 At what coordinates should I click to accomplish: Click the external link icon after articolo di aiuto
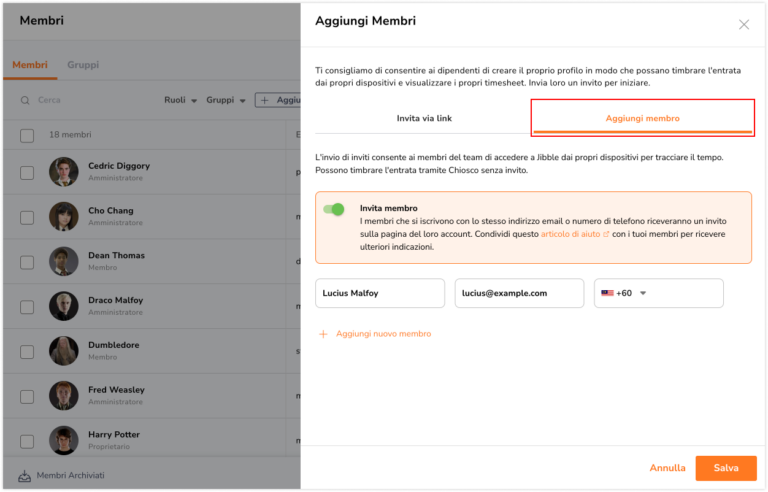click(606, 234)
